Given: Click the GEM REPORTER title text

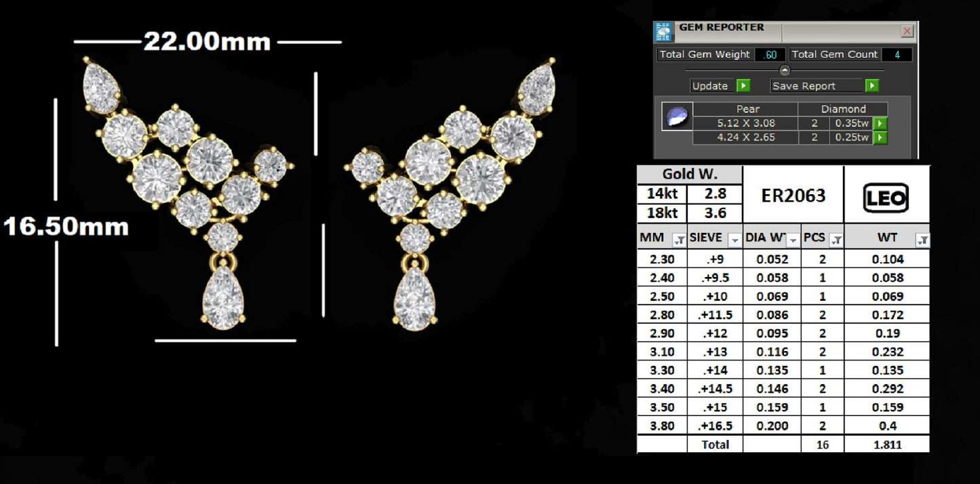Looking at the screenshot, I should (721, 27).
